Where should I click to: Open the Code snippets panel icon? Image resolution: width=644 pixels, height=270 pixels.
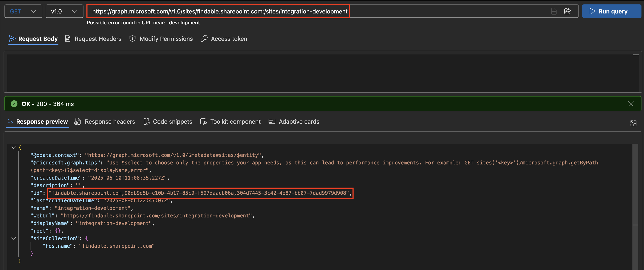click(x=147, y=122)
